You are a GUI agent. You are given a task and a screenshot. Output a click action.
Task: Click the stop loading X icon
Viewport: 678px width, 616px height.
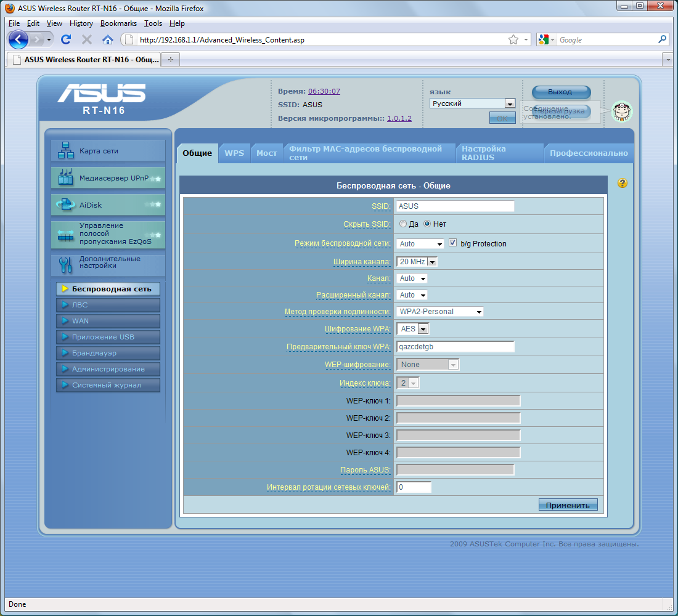pyautogui.click(x=86, y=40)
